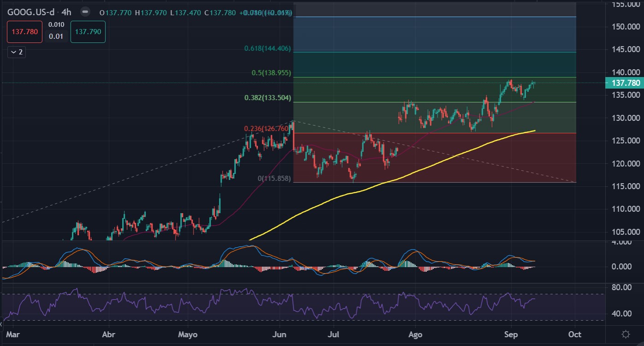Open chart settings via bottom-right gear icon
Viewport: 644px width, 346px height.
[x=626, y=334]
